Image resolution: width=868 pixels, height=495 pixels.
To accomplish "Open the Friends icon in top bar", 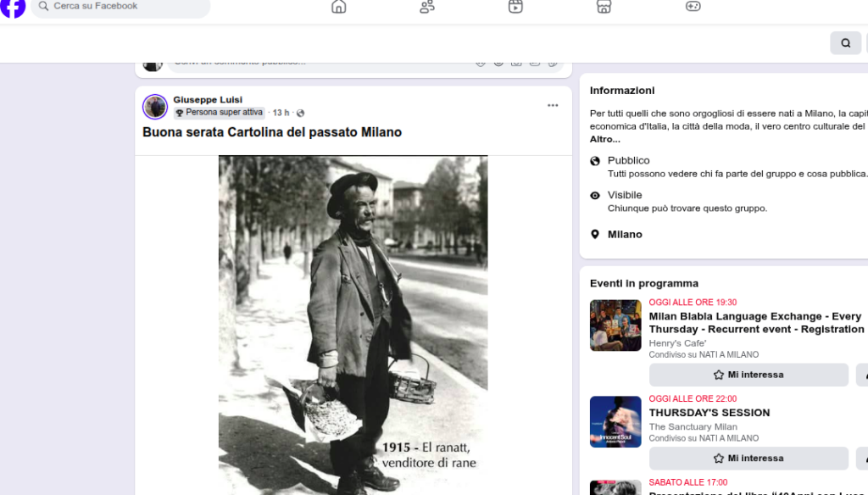I will [x=427, y=7].
